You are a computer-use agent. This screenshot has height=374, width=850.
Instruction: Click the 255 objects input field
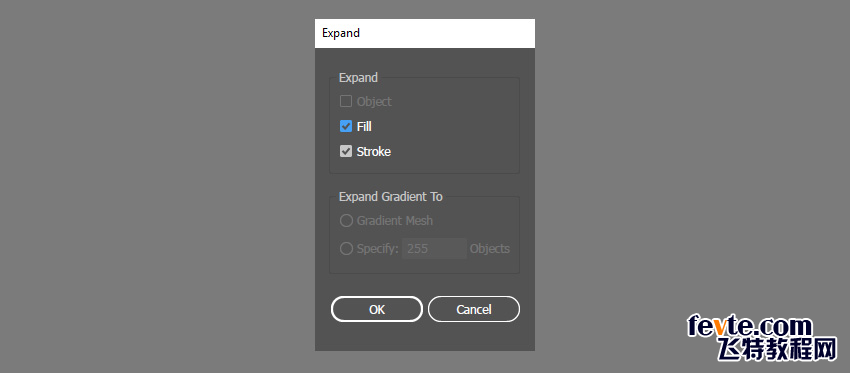click(434, 249)
